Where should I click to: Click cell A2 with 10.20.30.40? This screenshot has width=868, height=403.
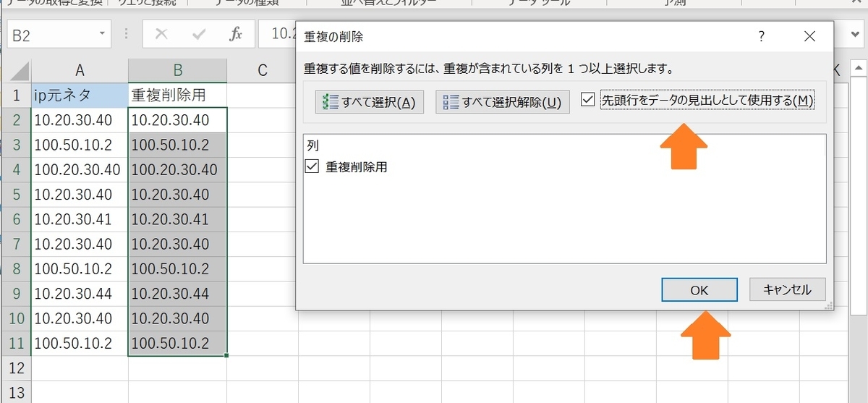(80, 120)
